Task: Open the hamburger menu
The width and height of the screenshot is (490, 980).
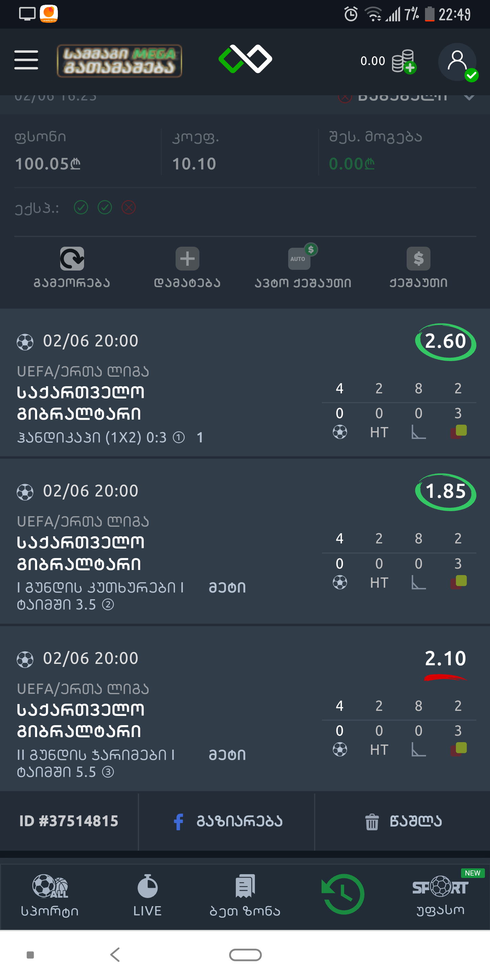Action: click(x=26, y=60)
